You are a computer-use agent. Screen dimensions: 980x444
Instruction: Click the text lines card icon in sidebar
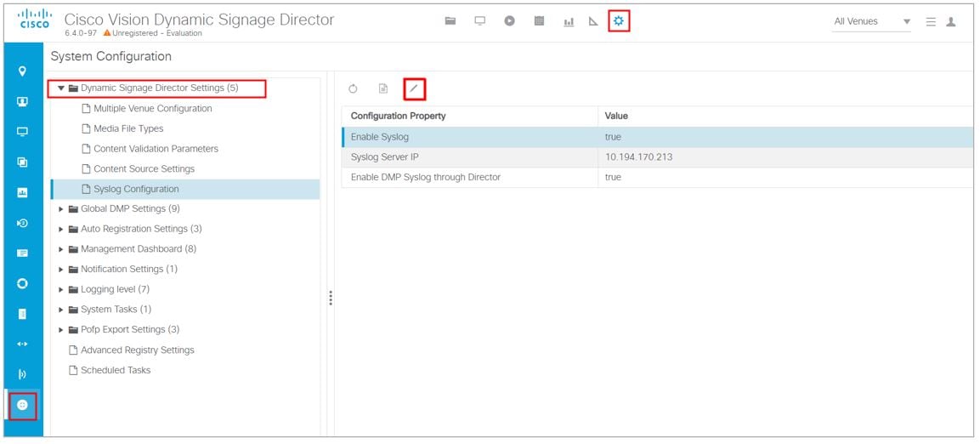click(x=22, y=253)
